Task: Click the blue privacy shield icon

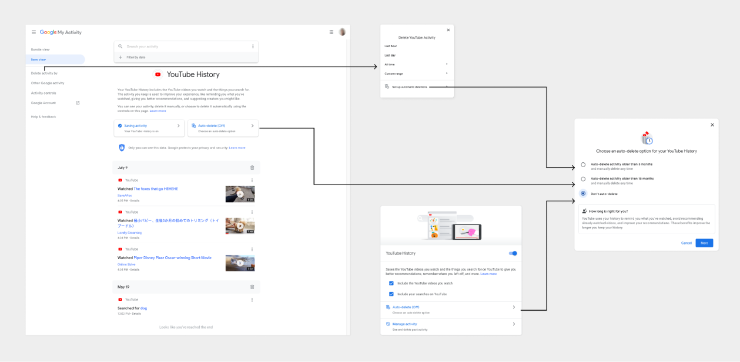Action: coord(122,148)
